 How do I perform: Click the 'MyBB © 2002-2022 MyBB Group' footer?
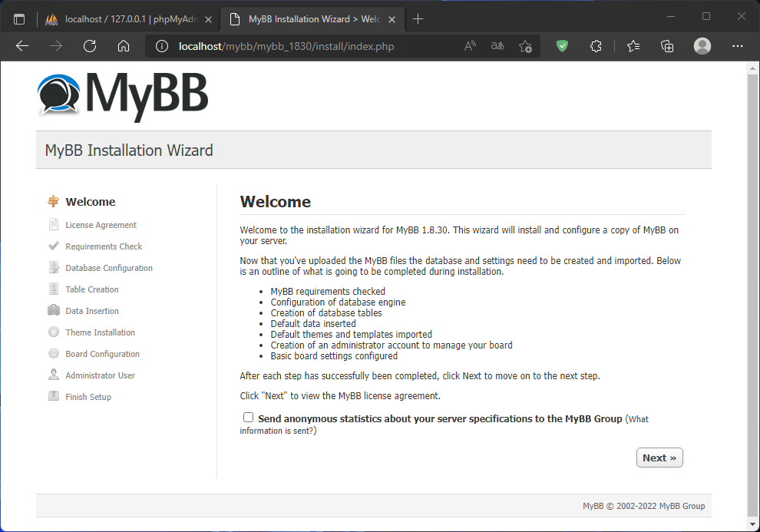tap(643, 506)
